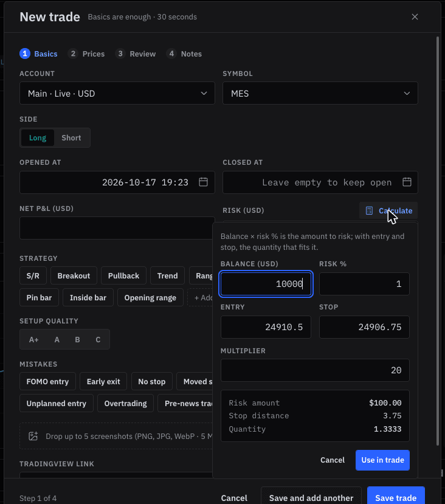Select the Short side

click(x=71, y=137)
